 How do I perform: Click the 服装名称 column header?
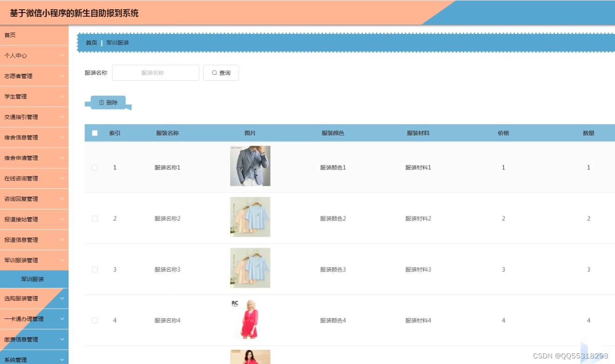tap(167, 133)
